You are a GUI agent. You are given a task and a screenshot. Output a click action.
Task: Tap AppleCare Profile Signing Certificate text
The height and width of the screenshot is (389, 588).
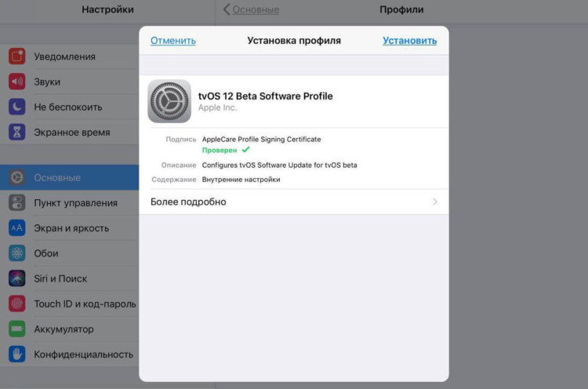pyautogui.click(x=261, y=139)
